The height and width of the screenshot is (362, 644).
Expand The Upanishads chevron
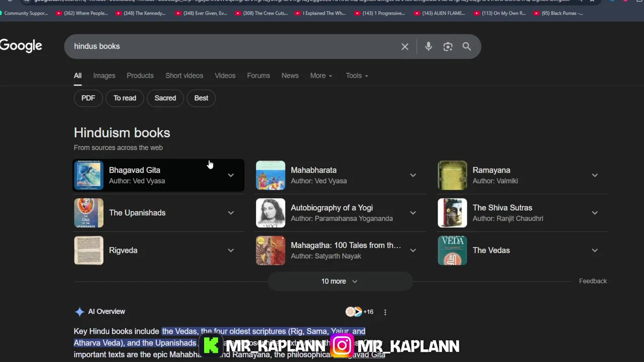tap(231, 213)
